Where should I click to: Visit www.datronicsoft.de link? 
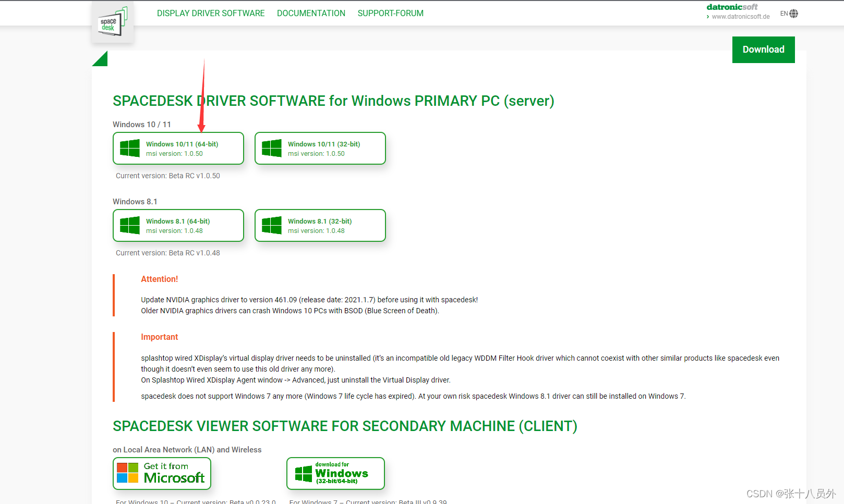tap(741, 17)
